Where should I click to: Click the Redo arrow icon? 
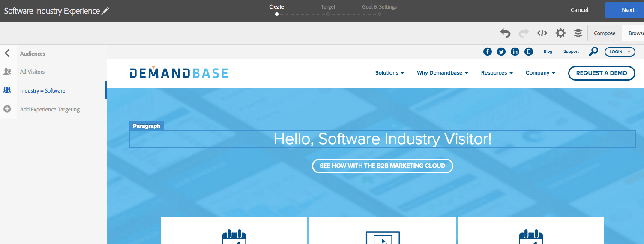pos(524,33)
